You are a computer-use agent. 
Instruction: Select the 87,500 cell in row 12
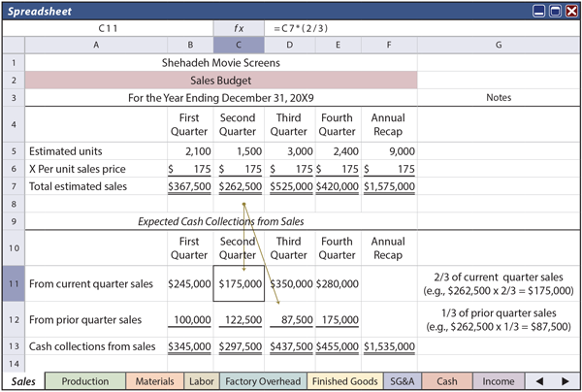(290, 319)
